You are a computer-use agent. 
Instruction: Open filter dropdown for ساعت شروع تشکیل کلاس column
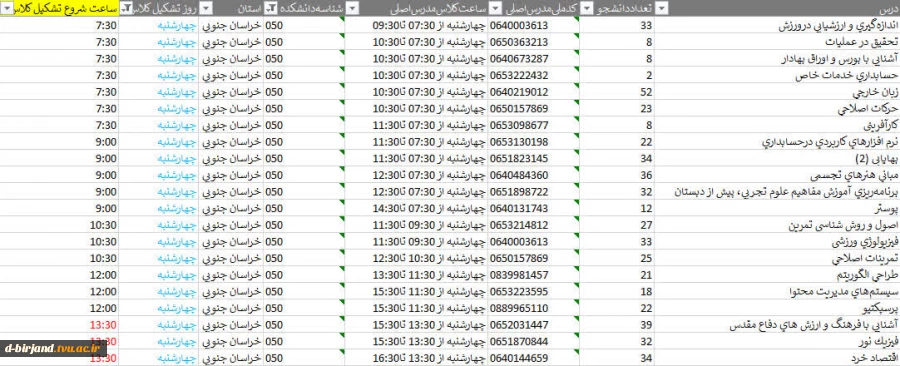[x=6, y=9]
